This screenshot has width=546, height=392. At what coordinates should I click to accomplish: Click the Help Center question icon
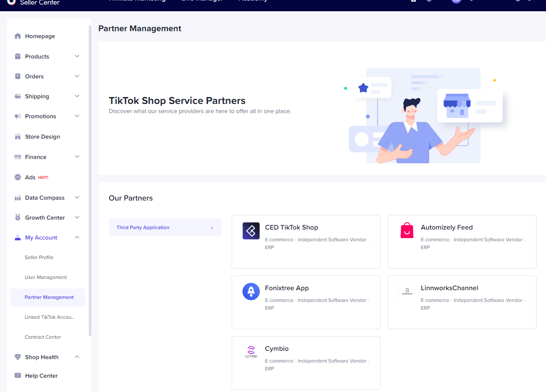click(x=18, y=376)
